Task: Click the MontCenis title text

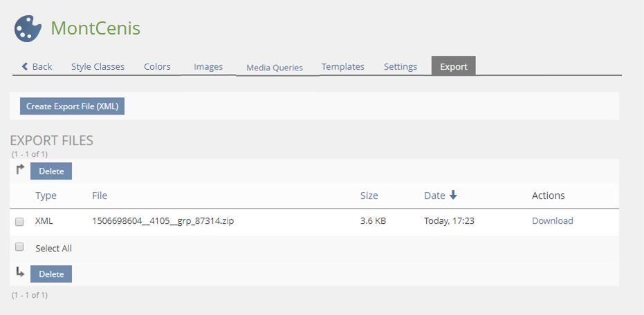Action: tap(95, 28)
